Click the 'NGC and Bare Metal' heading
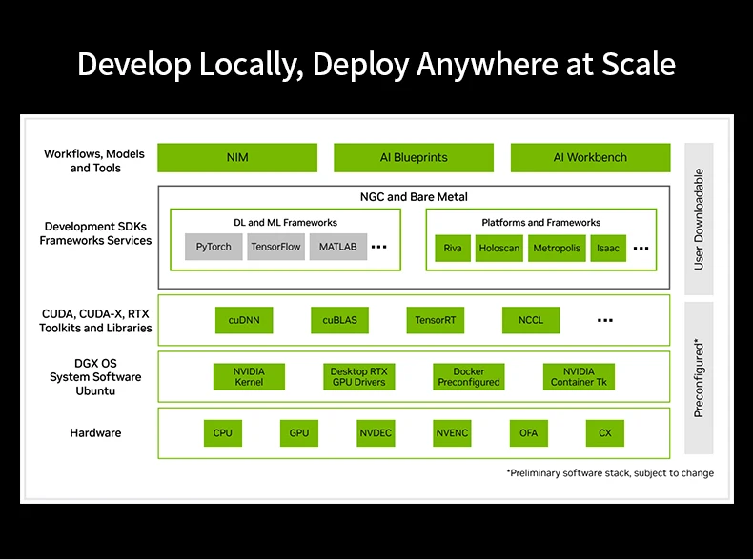Screen dimensions: 753x560 coord(414,197)
